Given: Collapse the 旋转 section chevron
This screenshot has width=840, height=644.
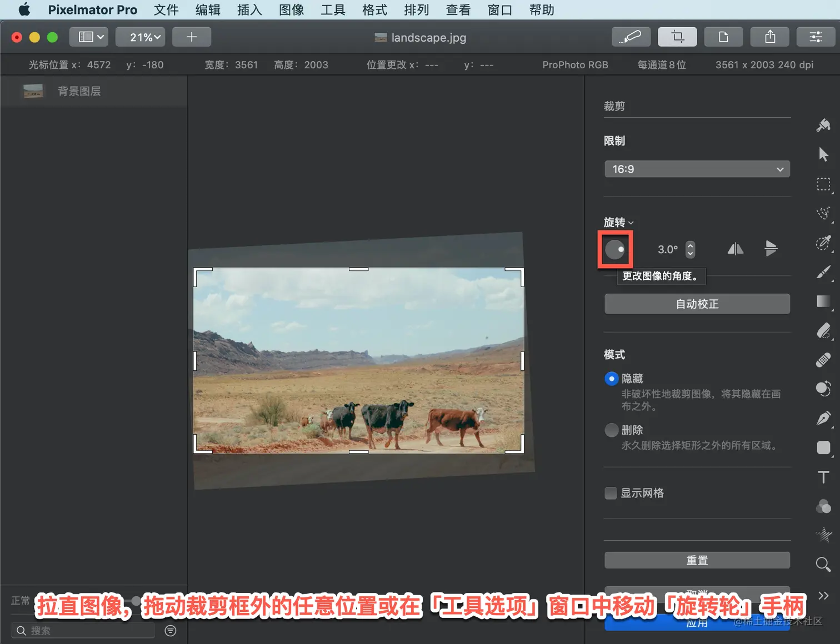Looking at the screenshot, I should [631, 223].
